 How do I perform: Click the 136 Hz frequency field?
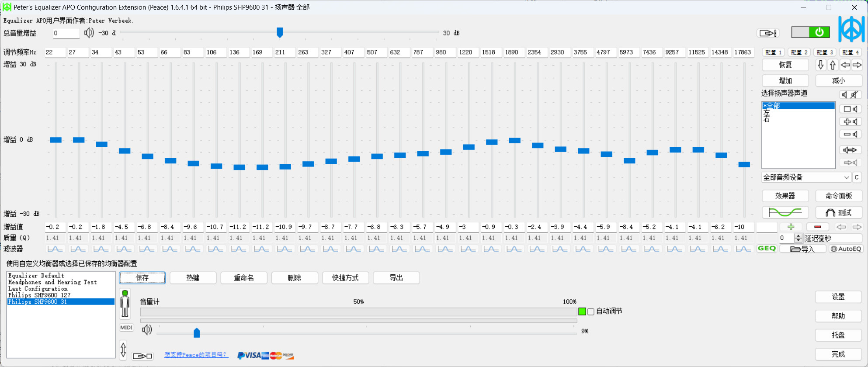[x=239, y=52]
